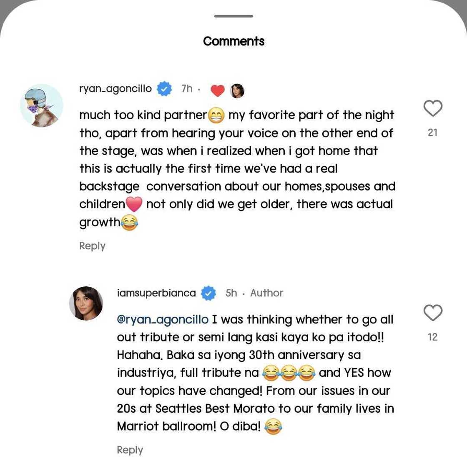Tap the Comments sheet title
The image size is (467, 476).
point(233,41)
